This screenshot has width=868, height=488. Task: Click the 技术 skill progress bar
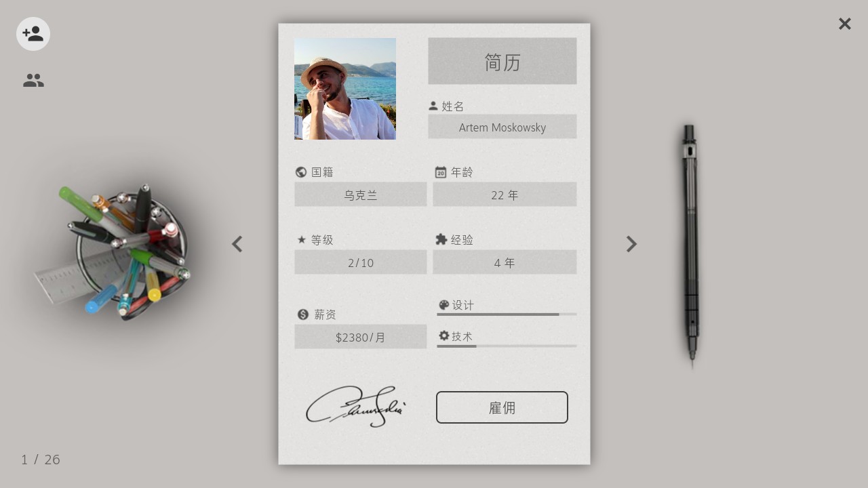tap(507, 346)
